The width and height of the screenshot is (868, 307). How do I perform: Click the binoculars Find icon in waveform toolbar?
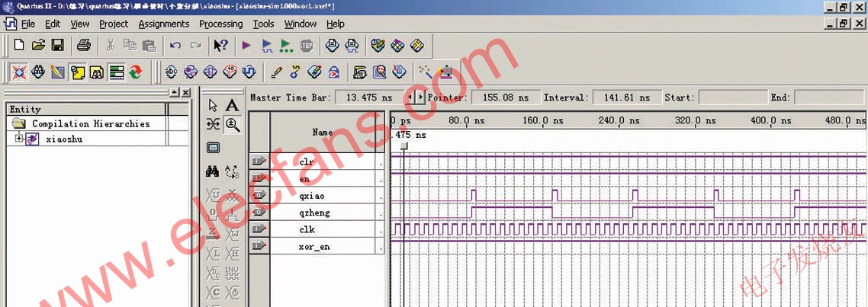pos(213,172)
